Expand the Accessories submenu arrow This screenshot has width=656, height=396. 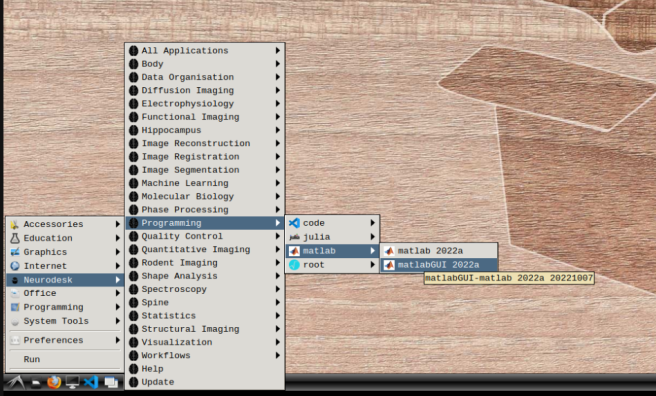tap(118, 224)
